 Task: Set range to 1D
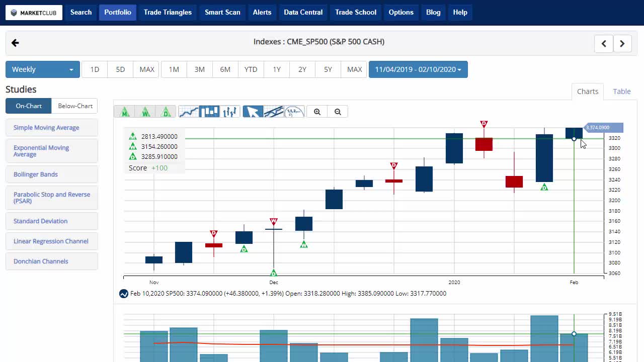point(95,69)
